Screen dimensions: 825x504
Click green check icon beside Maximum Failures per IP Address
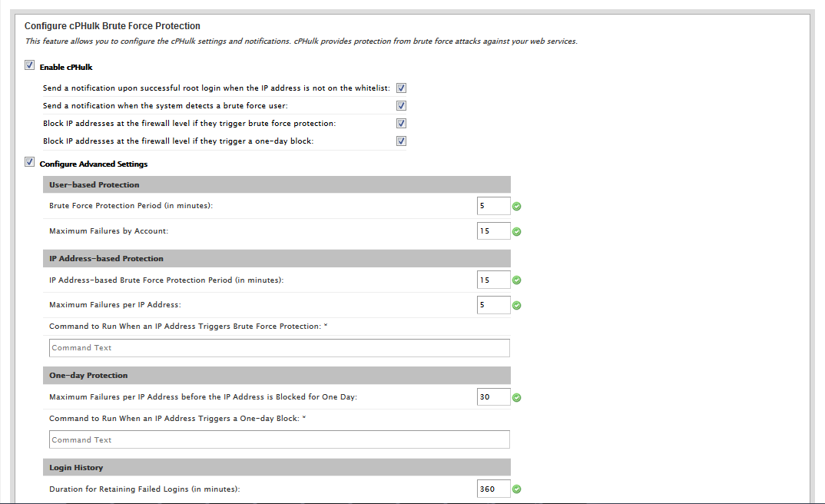click(x=517, y=305)
